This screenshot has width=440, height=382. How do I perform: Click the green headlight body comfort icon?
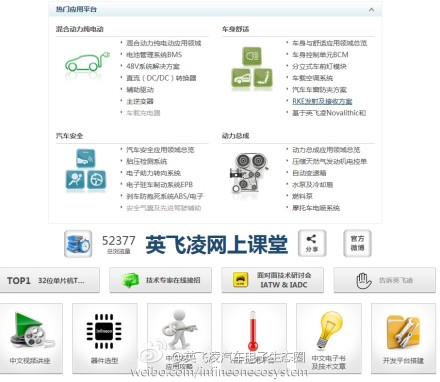252,68
